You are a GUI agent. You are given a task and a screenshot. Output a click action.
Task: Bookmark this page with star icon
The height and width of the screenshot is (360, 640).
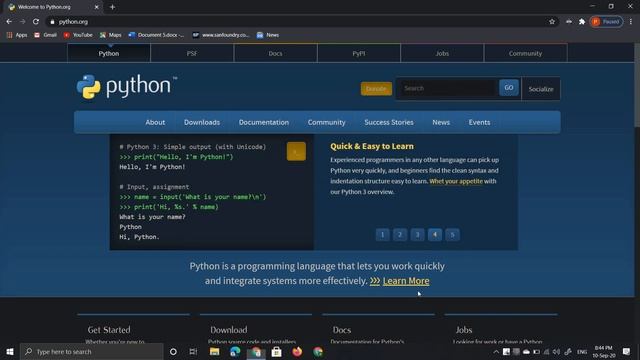[x=552, y=22]
